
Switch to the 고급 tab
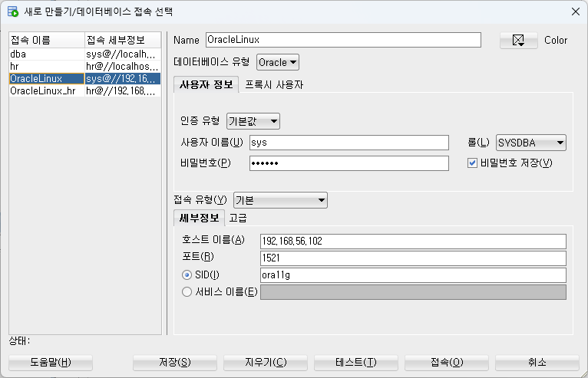click(x=238, y=218)
